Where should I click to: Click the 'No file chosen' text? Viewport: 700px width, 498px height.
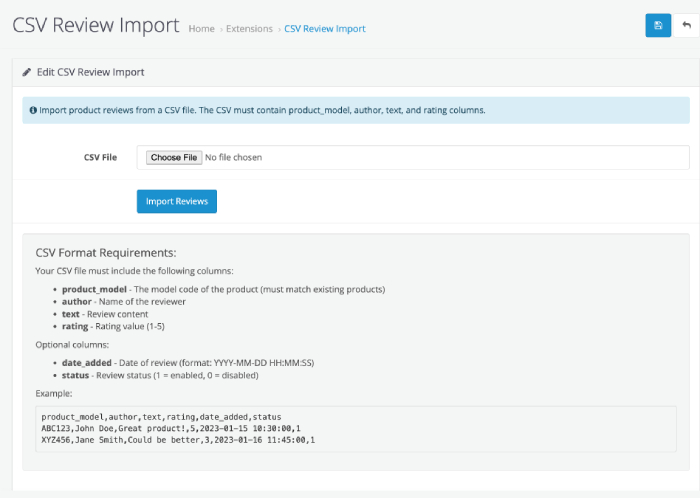(x=233, y=158)
